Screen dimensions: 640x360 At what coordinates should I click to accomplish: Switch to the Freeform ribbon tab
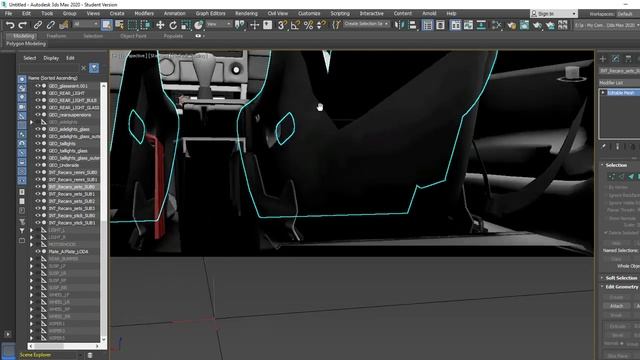pos(56,36)
